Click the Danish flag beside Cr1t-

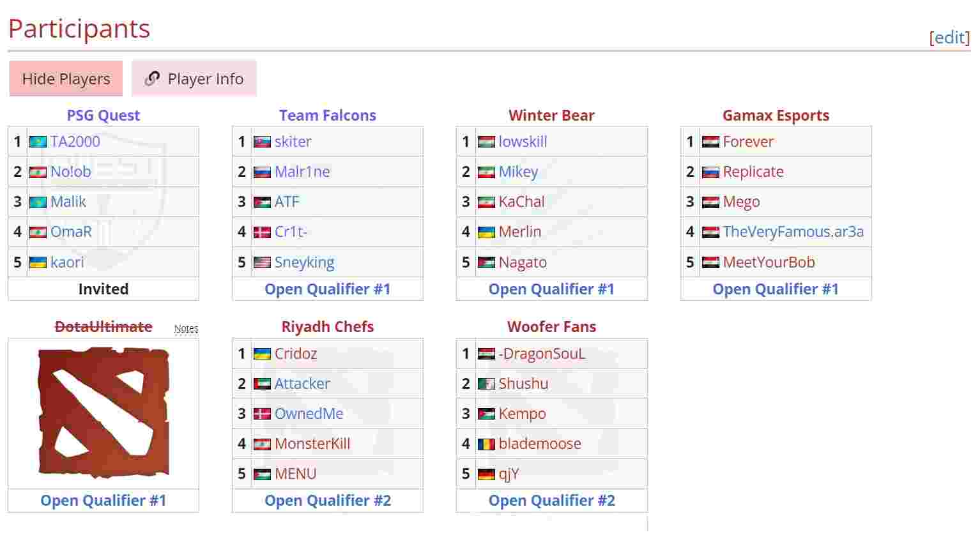(262, 232)
